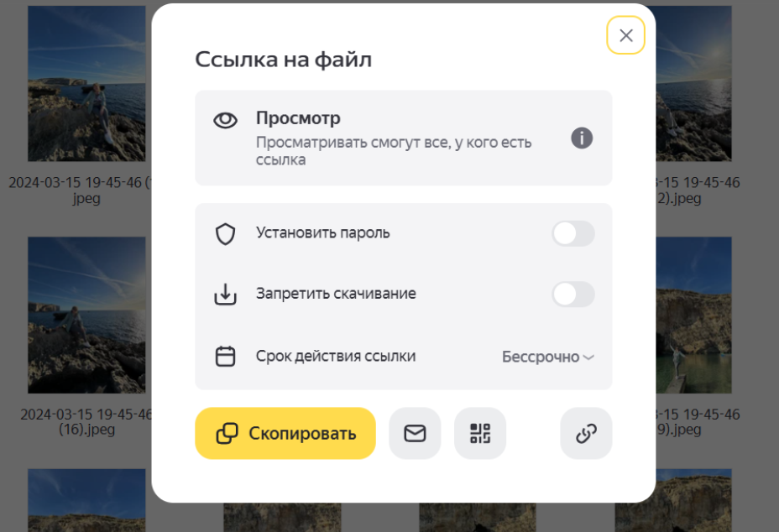Select the Установить пароль label
Screen dimensions: 779x532
pos(323,233)
